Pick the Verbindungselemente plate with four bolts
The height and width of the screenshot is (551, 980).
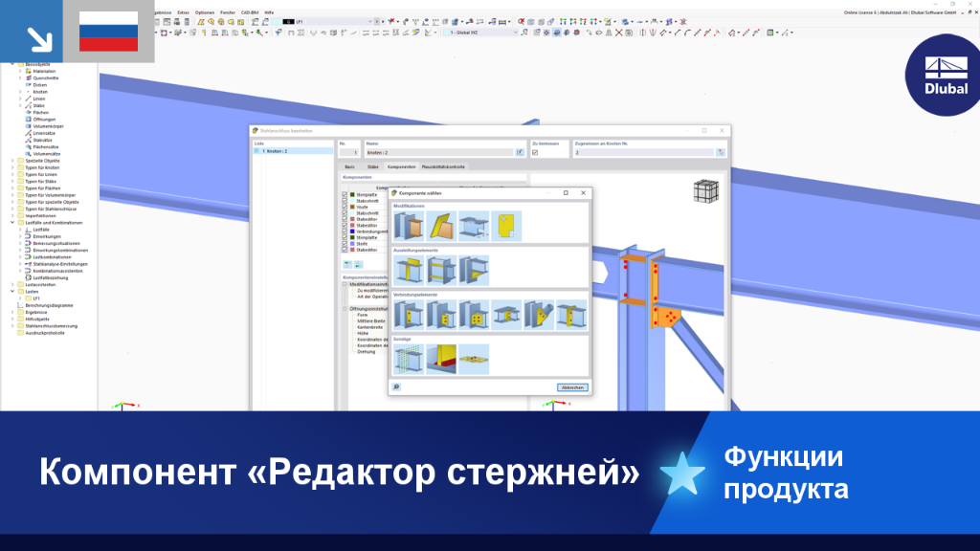click(x=474, y=315)
